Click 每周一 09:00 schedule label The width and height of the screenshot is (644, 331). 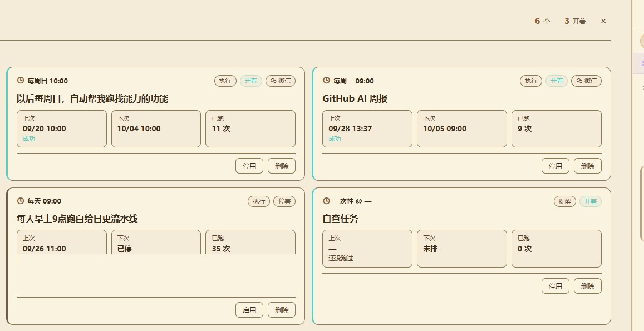[x=353, y=81]
